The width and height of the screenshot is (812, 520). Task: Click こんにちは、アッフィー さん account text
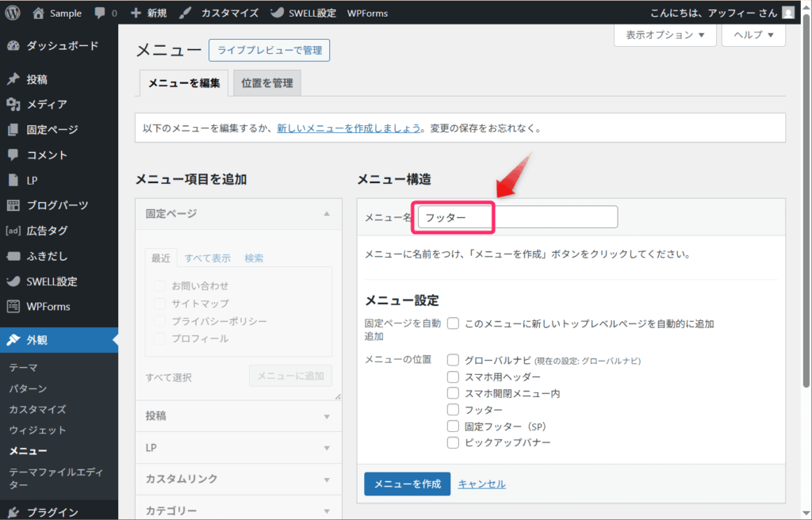click(x=713, y=13)
